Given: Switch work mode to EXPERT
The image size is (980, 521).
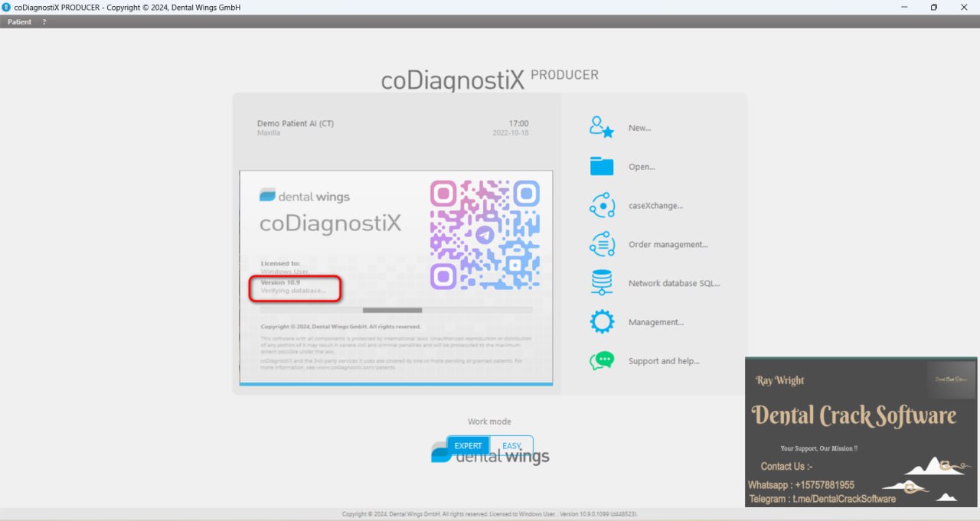Looking at the screenshot, I should (x=468, y=446).
